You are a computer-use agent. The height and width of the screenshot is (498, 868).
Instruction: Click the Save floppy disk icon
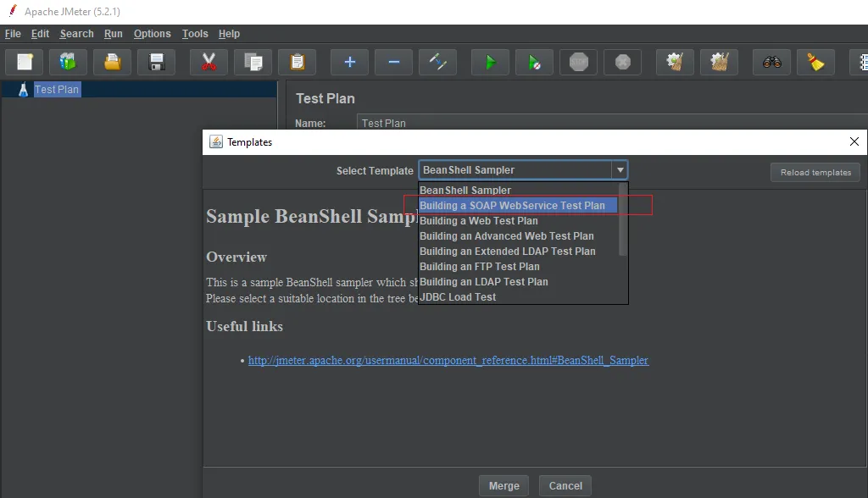(x=157, y=62)
